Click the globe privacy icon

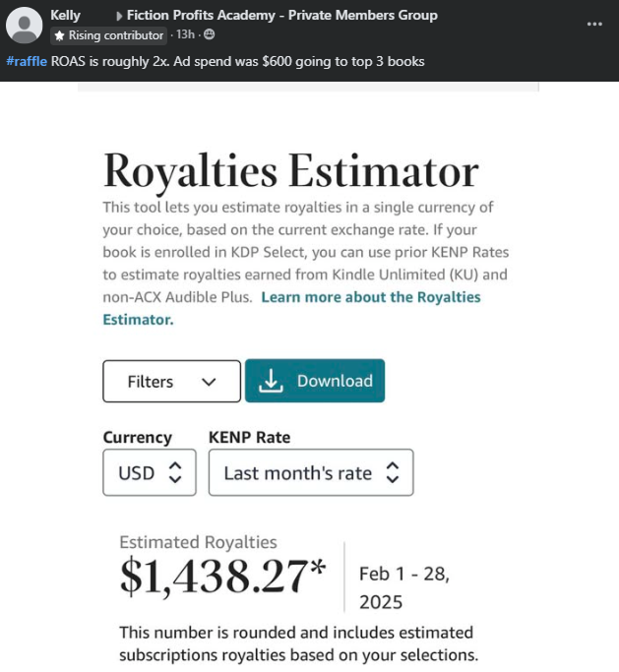(x=209, y=35)
